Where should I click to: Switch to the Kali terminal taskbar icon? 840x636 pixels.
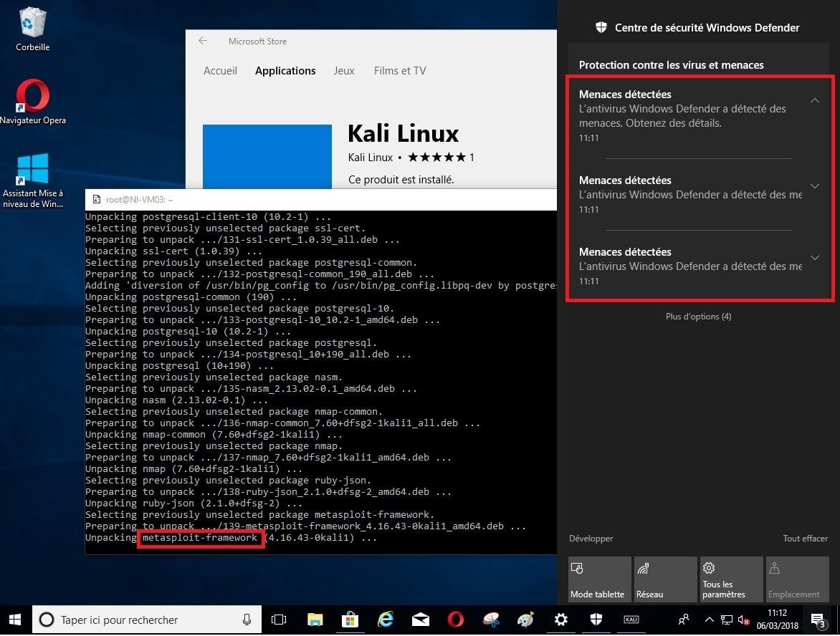631,620
